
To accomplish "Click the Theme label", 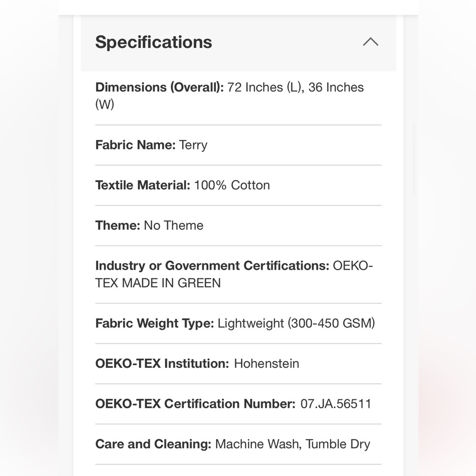I will [118, 226].
